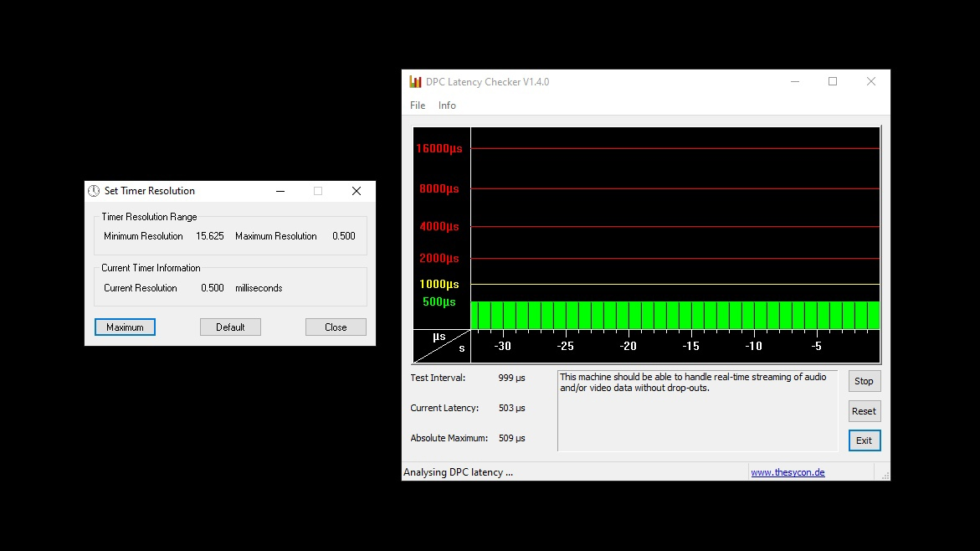Open the File menu
This screenshot has width=980, height=551.
coord(418,106)
